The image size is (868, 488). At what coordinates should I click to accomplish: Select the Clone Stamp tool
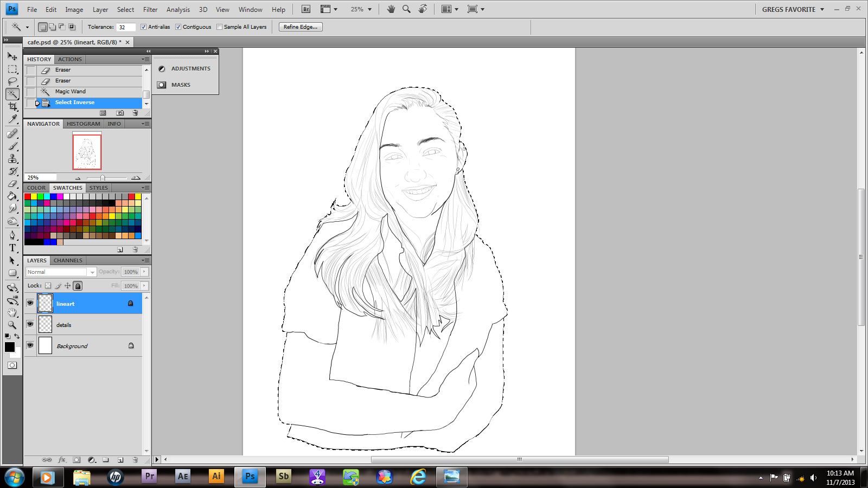(12, 159)
